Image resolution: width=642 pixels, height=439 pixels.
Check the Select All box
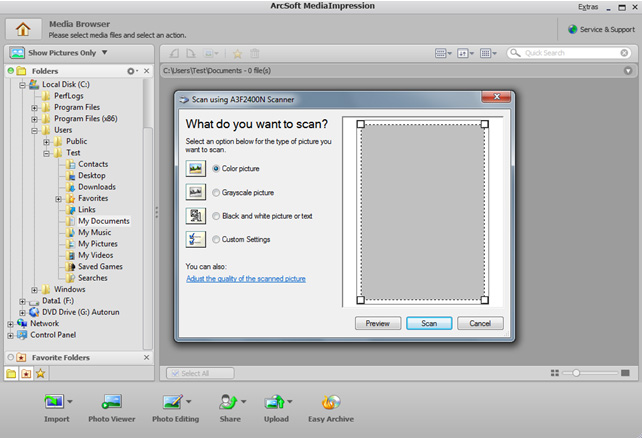tap(175, 373)
